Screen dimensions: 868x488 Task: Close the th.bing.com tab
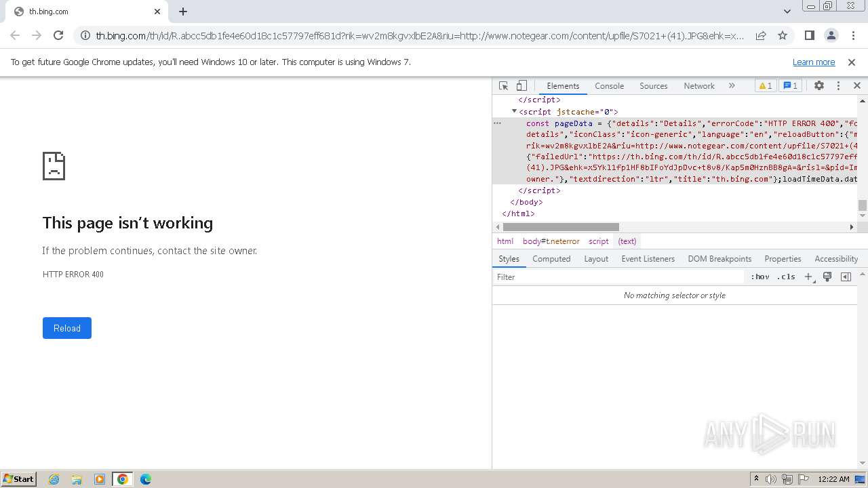tap(157, 12)
